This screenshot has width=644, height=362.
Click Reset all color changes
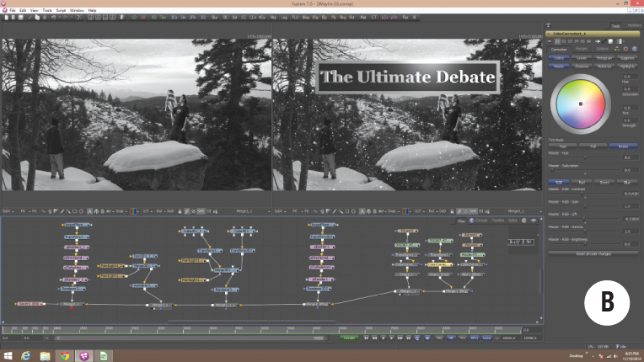click(x=593, y=253)
